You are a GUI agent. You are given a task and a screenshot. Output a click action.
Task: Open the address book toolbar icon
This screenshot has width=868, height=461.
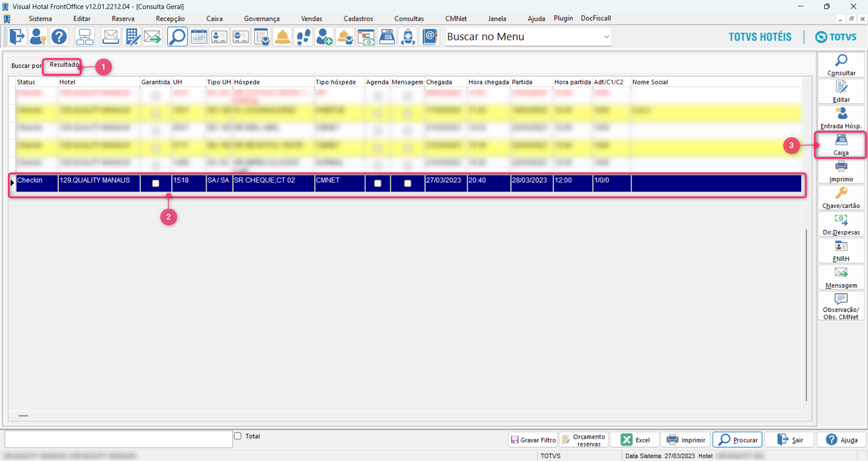point(430,37)
